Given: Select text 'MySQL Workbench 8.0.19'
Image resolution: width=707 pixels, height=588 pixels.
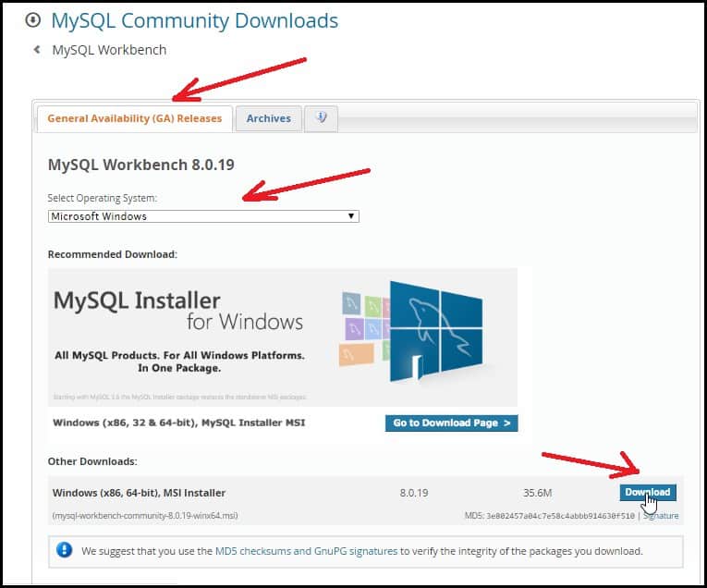Looking at the screenshot, I should click(x=141, y=165).
